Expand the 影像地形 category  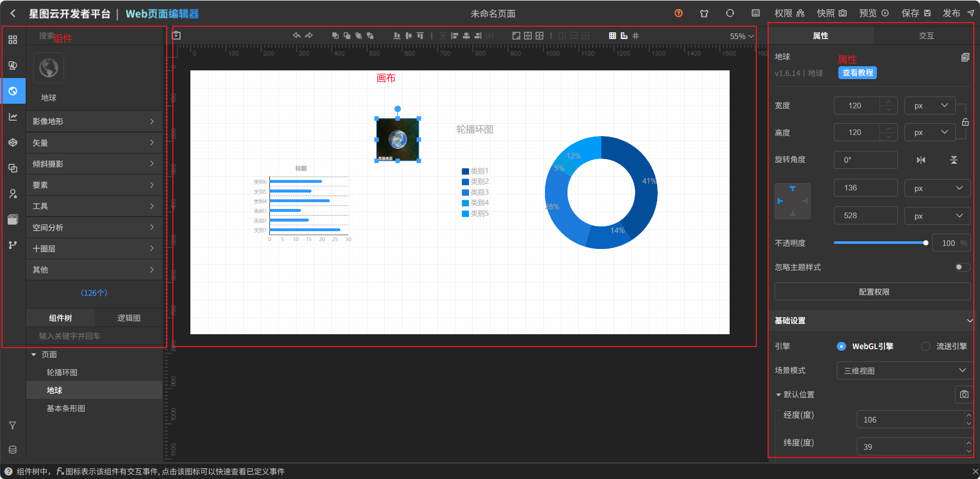(94, 121)
